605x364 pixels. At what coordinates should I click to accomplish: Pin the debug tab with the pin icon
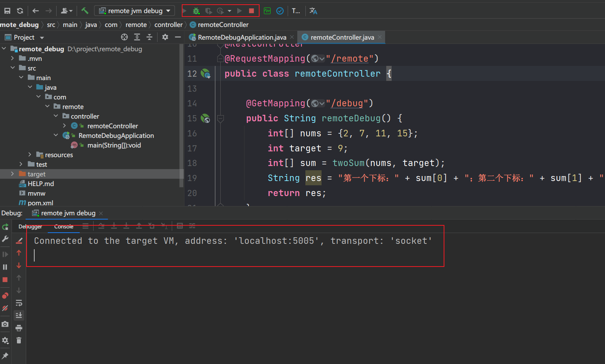pyautogui.click(x=5, y=356)
